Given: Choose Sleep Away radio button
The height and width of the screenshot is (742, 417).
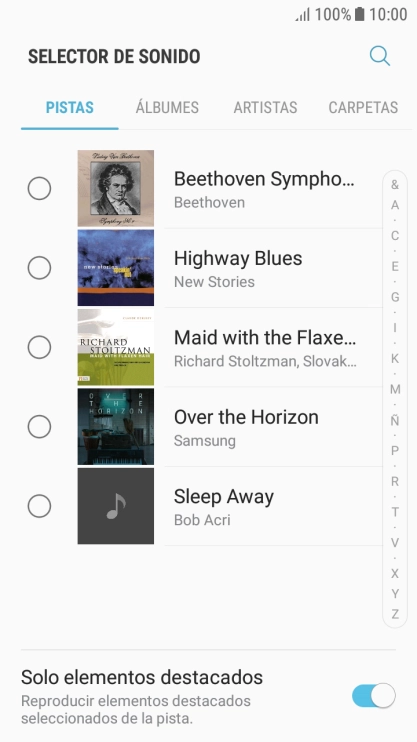Looking at the screenshot, I should pyautogui.click(x=39, y=506).
